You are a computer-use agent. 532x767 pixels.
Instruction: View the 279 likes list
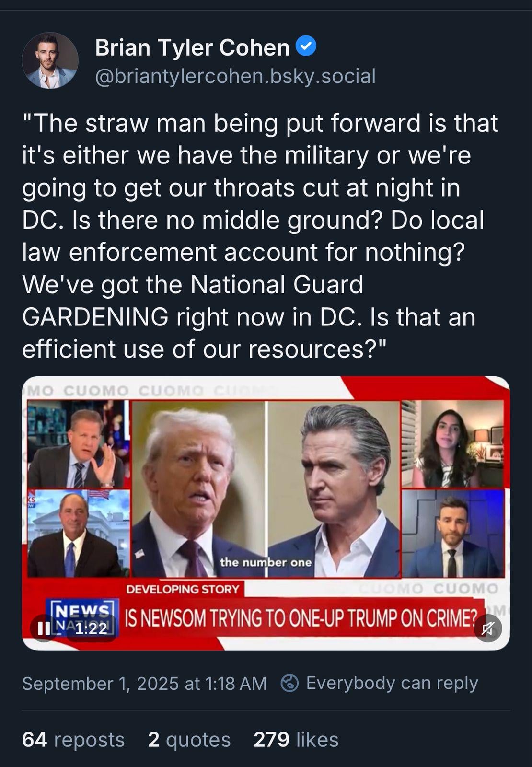point(296,739)
